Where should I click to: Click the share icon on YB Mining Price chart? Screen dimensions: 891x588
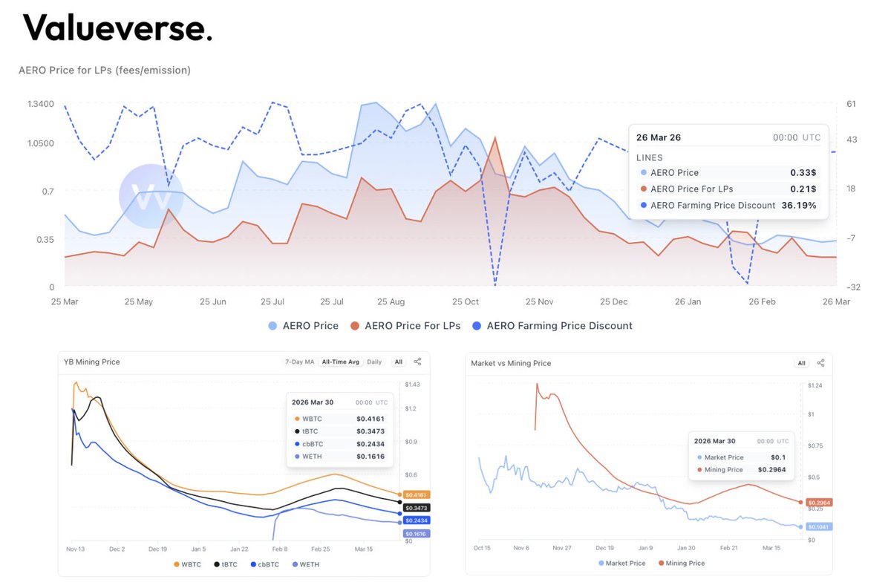[417, 362]
